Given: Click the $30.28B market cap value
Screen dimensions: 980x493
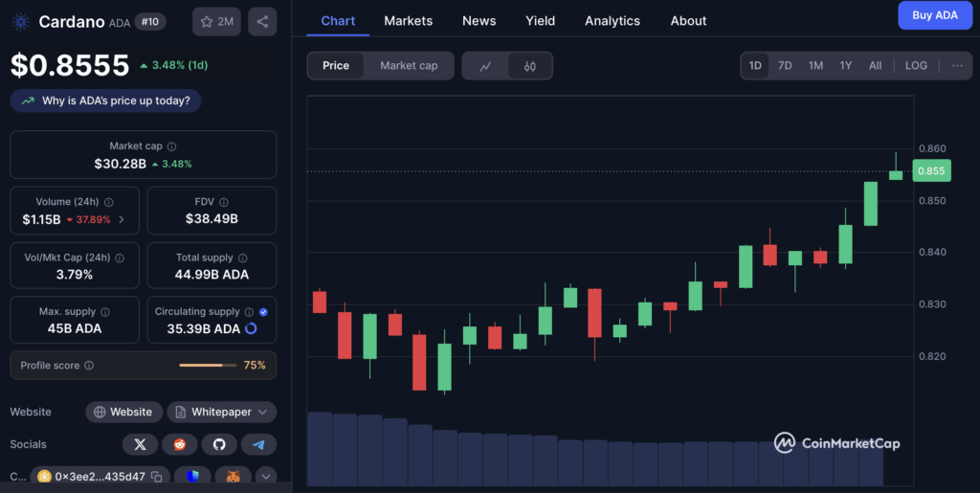Looking at the screenshot, I should point(120,164).
